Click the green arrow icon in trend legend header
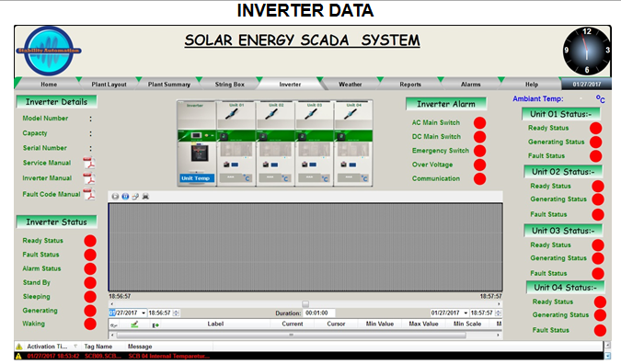 [155, 324]
